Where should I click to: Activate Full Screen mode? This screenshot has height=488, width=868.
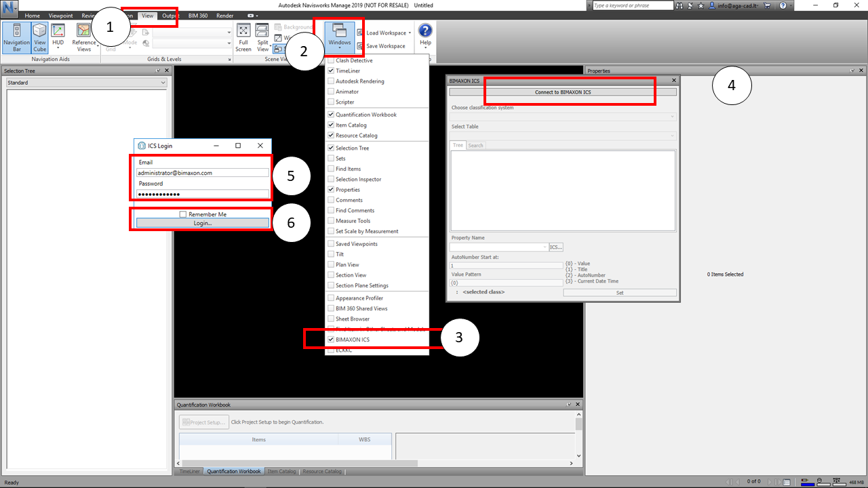243,38
